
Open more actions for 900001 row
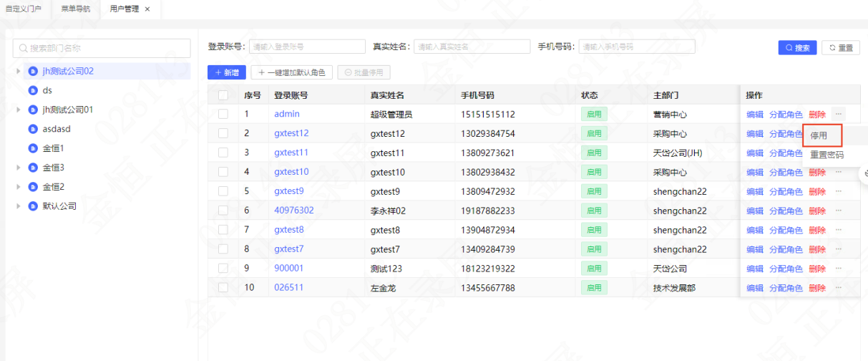(839, 269)
